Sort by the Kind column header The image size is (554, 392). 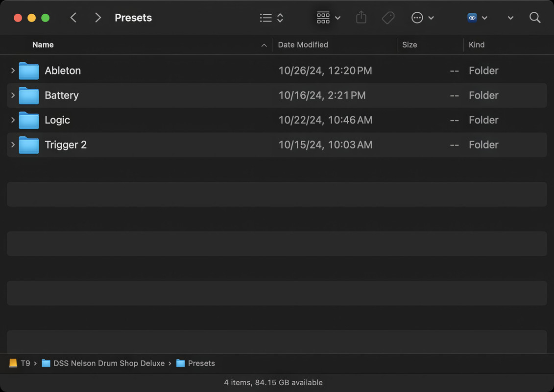pos(476,45)
